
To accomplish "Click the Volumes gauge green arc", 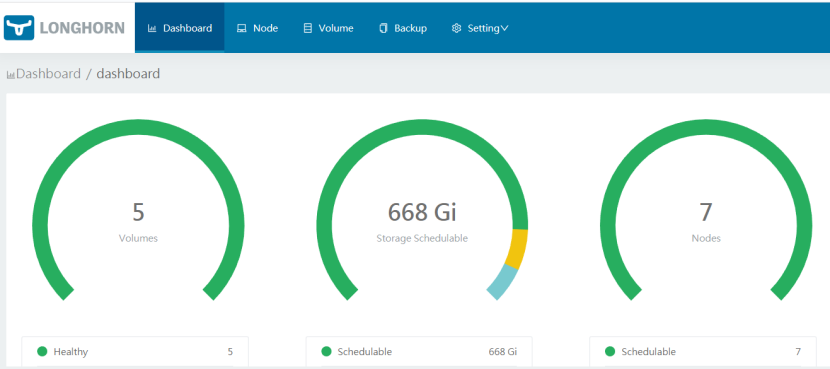I will 138,128.
